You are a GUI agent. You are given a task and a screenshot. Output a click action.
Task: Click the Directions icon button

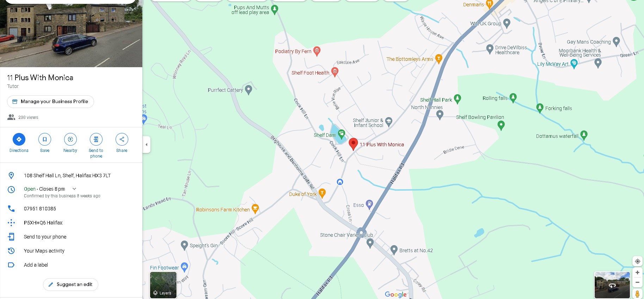(x=19, y=139)
